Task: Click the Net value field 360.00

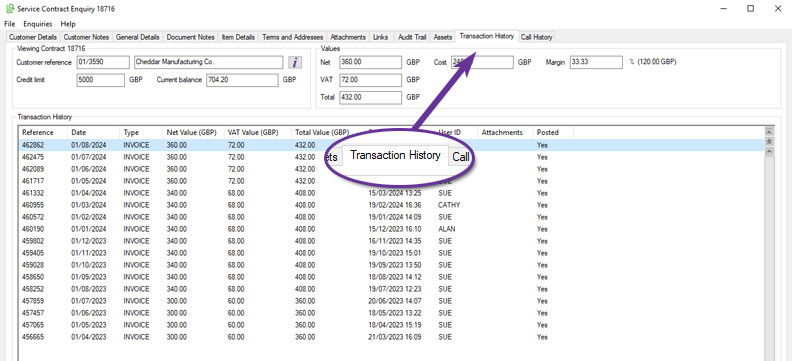Action: [370, 63]
